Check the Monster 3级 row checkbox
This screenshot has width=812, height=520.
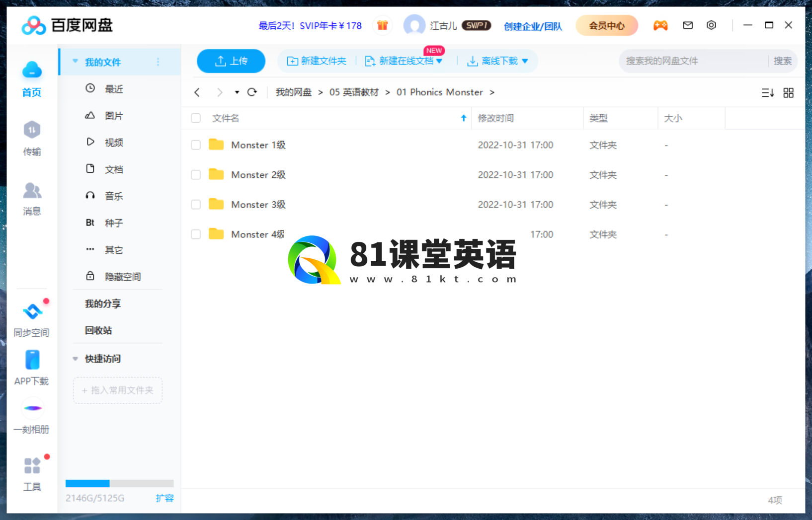click(x=196, y=205)
